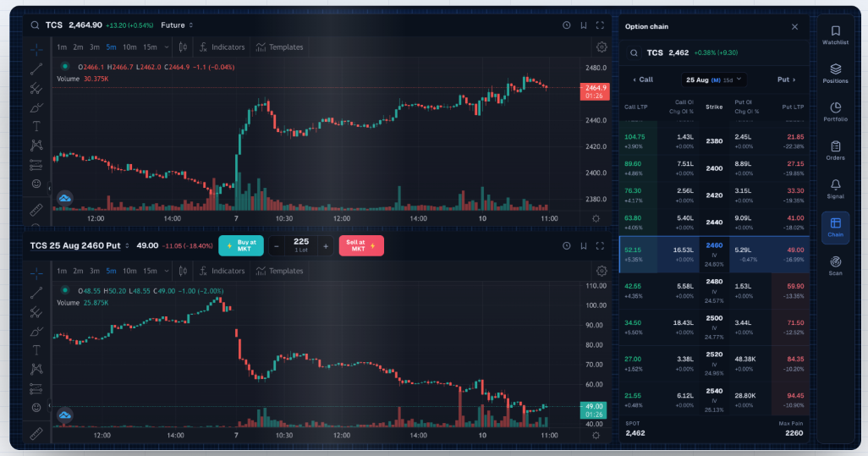Toggle the green OHLC indicator dot in top chart

[65, 66]
